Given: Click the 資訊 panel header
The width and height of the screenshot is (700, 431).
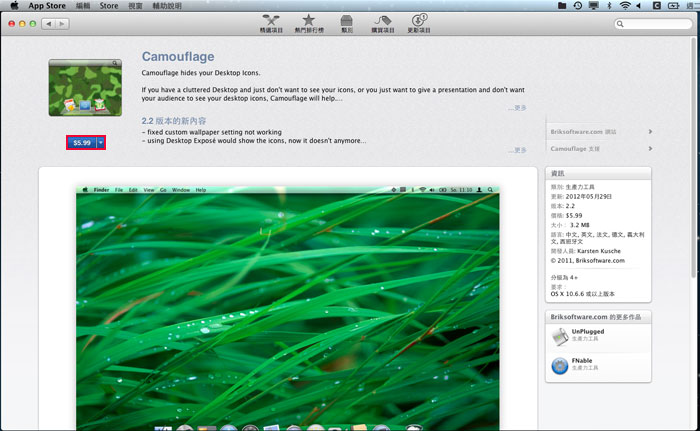Looking at the screenshot, I should [598, 173].
